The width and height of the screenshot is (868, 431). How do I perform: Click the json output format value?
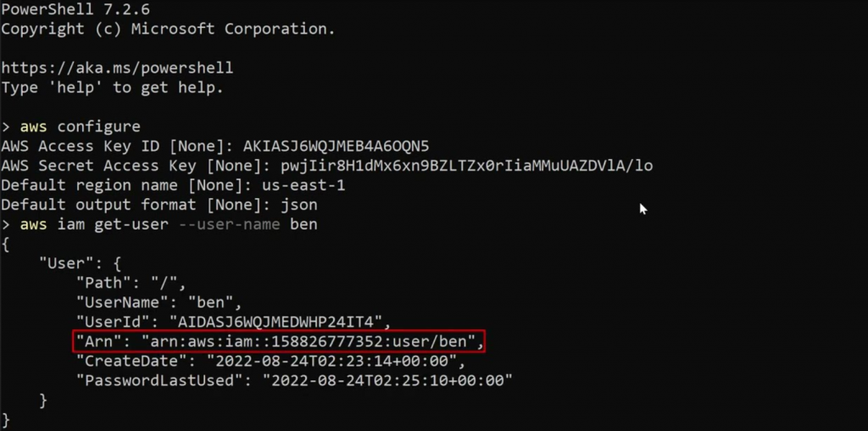tap(298, 205)
